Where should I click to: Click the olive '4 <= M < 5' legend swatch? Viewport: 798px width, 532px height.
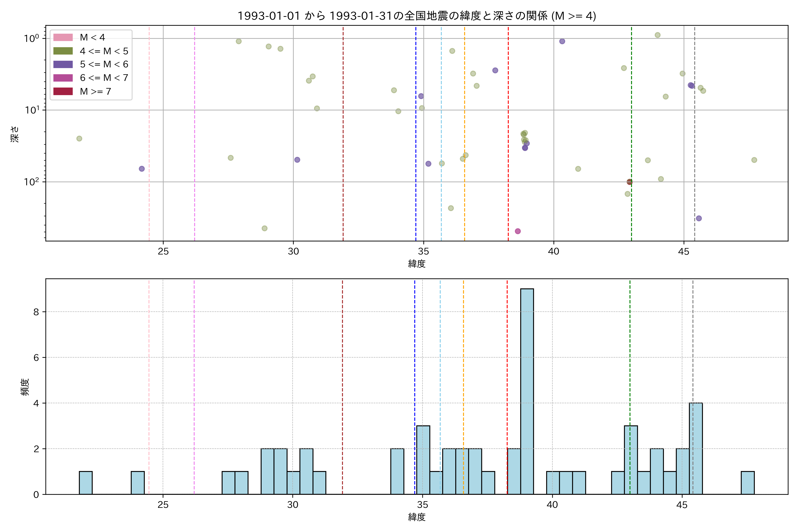(x=63, y=51)
